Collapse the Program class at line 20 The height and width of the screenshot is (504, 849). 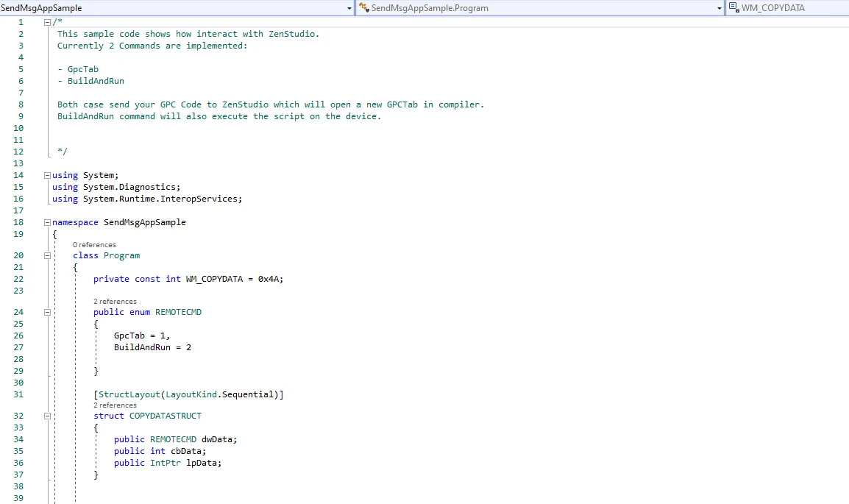click(x=46, y=255)
